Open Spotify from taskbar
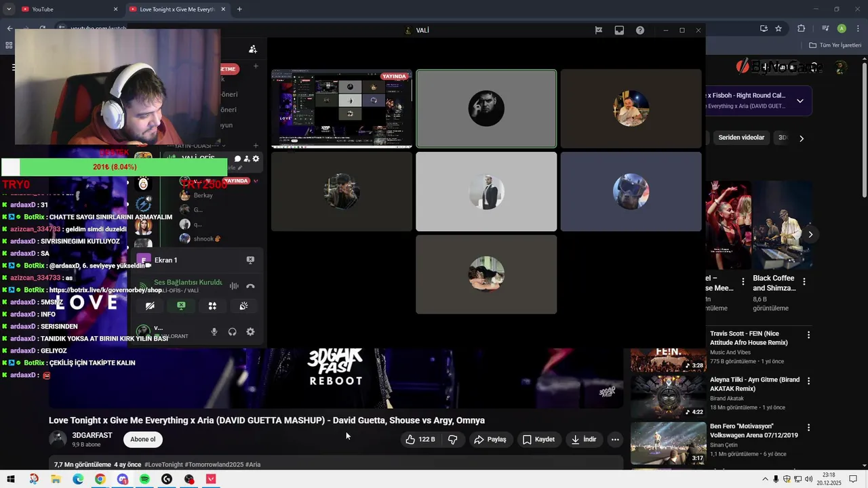The width and height of the screenshot is (868, 488). point(144,479)
